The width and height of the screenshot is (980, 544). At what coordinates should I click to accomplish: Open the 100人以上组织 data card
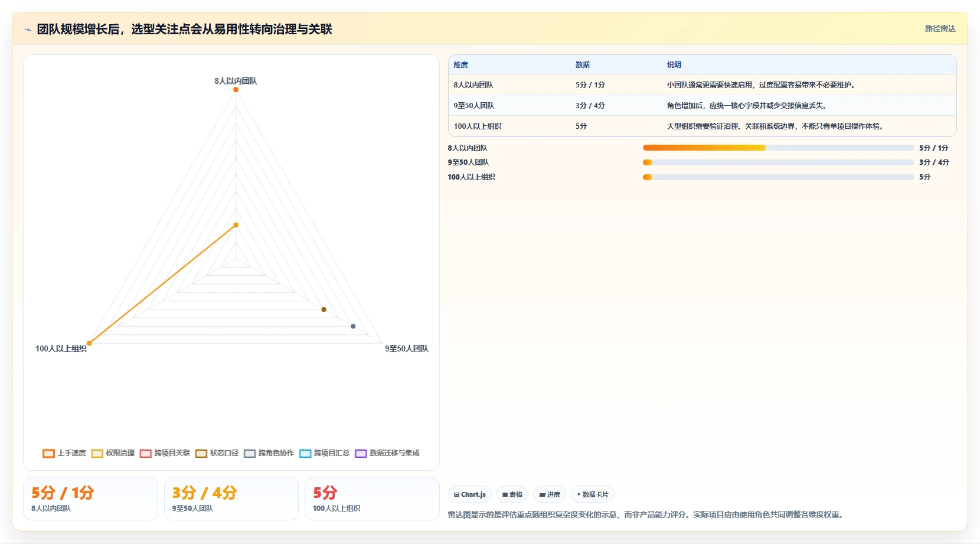(x=372, y=499)
